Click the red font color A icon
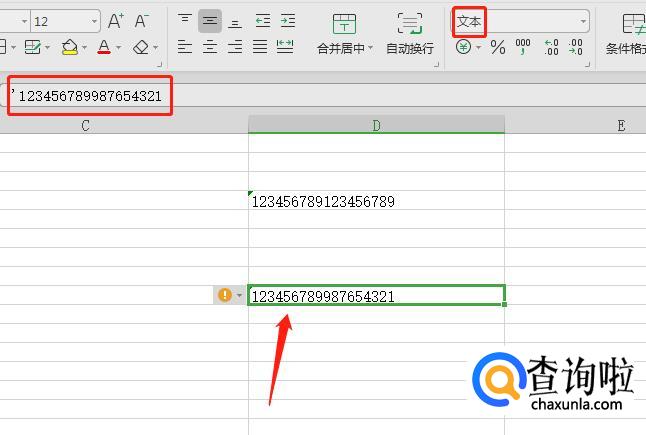646x435 pixels. pyautogui.click(x=104, y=47)
